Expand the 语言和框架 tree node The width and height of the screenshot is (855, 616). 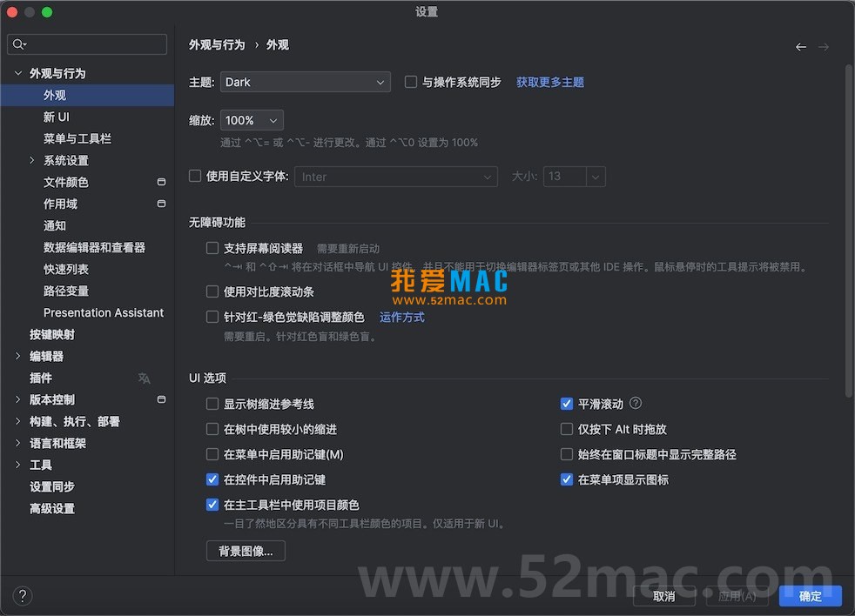tap(18, 443)
